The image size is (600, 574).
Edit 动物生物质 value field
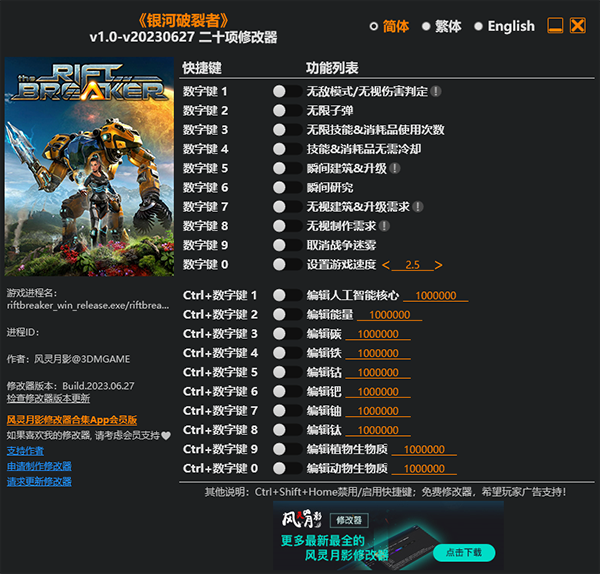pos(424,469)
